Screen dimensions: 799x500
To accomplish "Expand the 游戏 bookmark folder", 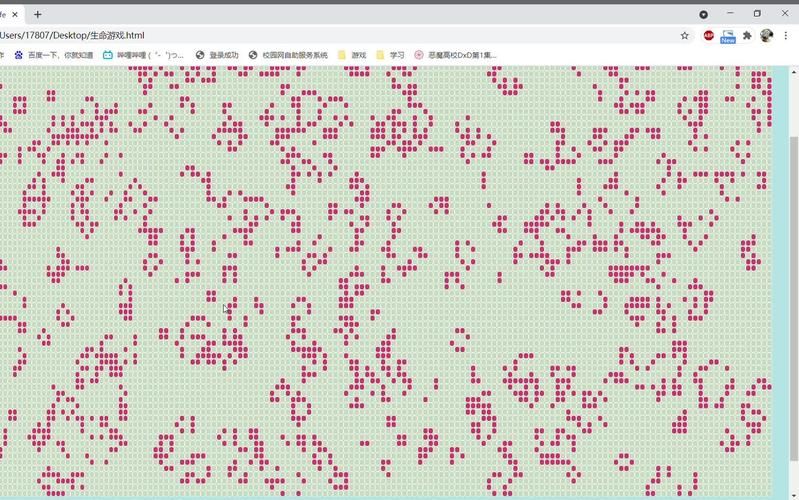I will point(352,55).
